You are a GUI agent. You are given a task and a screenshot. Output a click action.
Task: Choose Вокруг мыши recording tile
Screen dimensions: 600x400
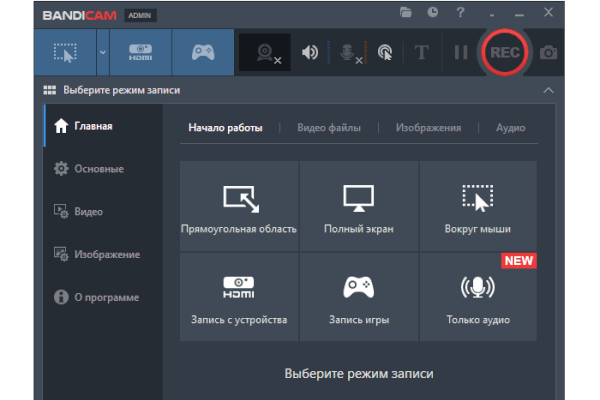(x=478, y=206)
